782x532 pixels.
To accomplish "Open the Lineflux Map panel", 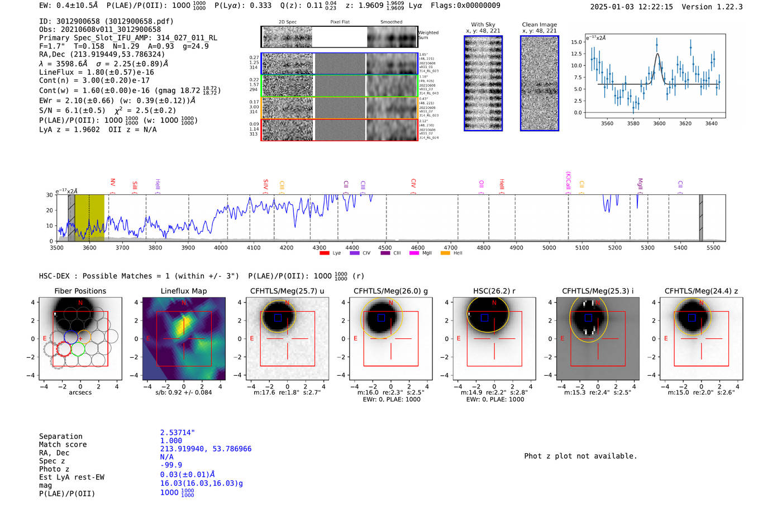I will 184,339.
